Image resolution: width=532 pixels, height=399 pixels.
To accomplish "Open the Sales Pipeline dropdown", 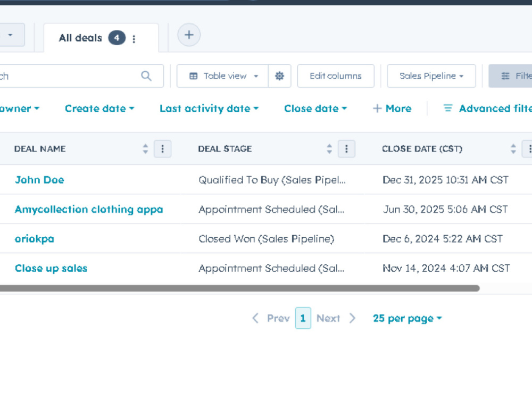I will point(431,76).
